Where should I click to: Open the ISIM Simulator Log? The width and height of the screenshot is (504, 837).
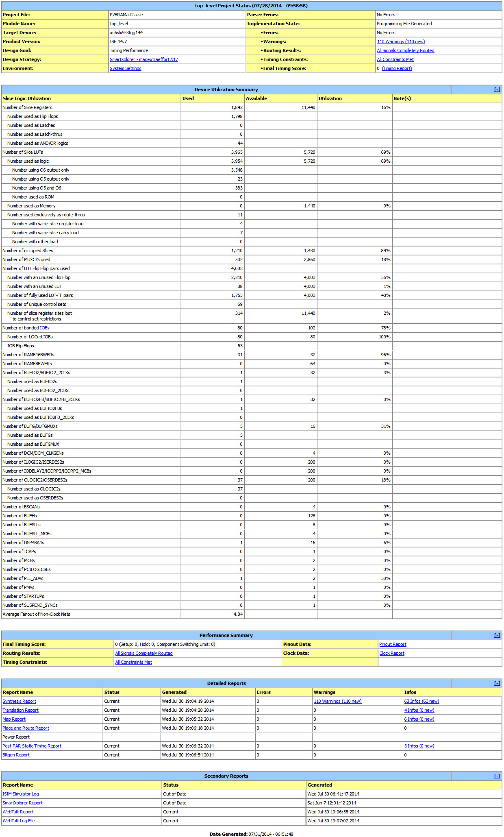tap(21, 794)
